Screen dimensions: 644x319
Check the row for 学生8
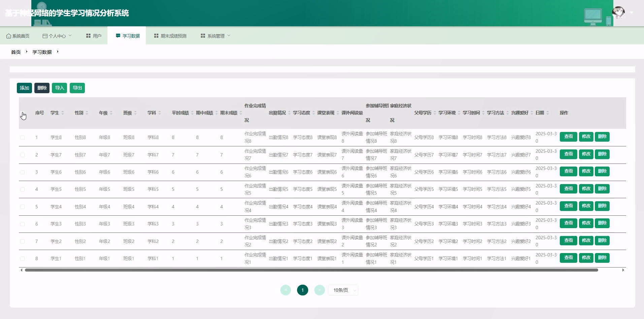[x=22, y=138]
